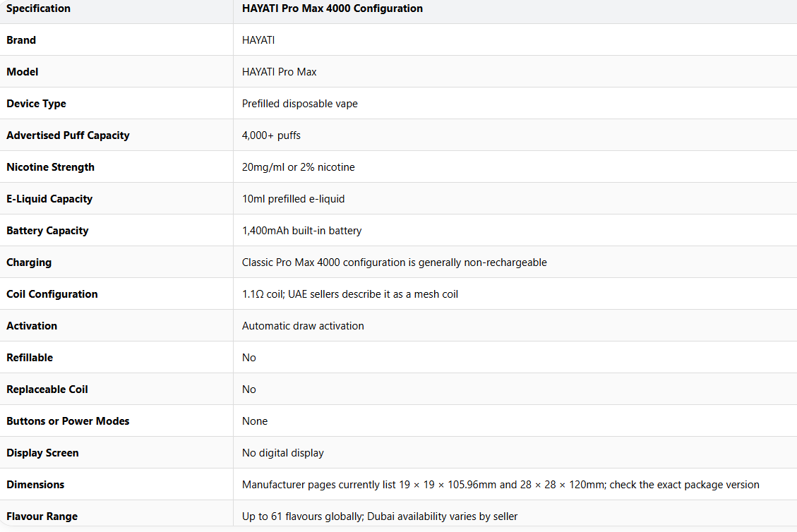The width and height of the screenshot is (797, 532).
Task: Select the 'Specification' column header
Action: tap(38, 8)
